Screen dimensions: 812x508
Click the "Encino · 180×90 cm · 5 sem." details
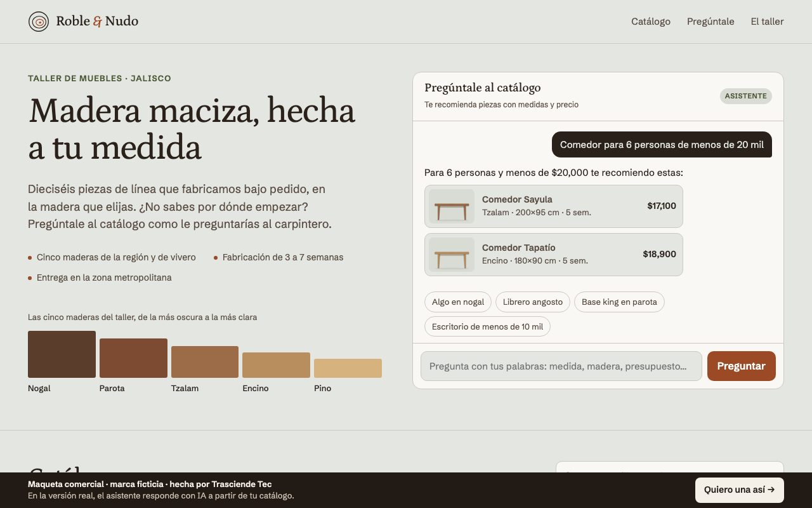click(535, 261)
